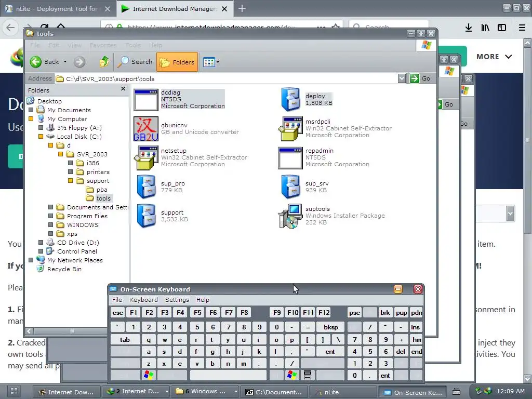Open a new browser tab
The image size is (532, 399).
tap(242, 8)
